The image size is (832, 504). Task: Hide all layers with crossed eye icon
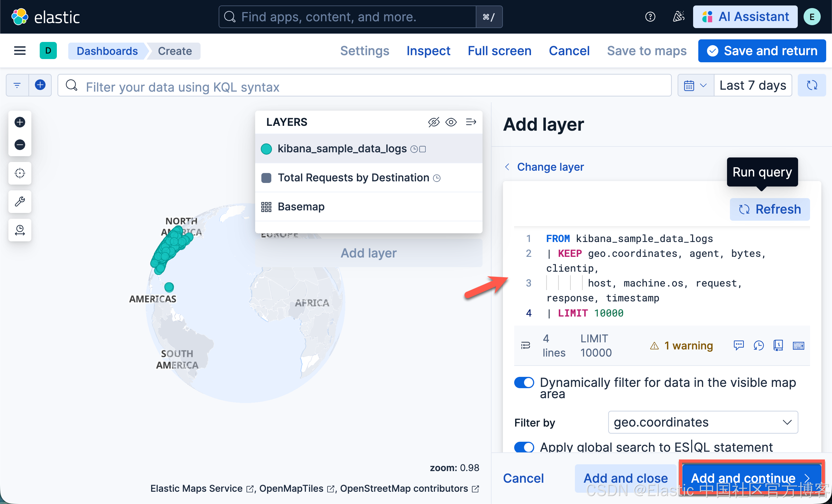point(433,122)
